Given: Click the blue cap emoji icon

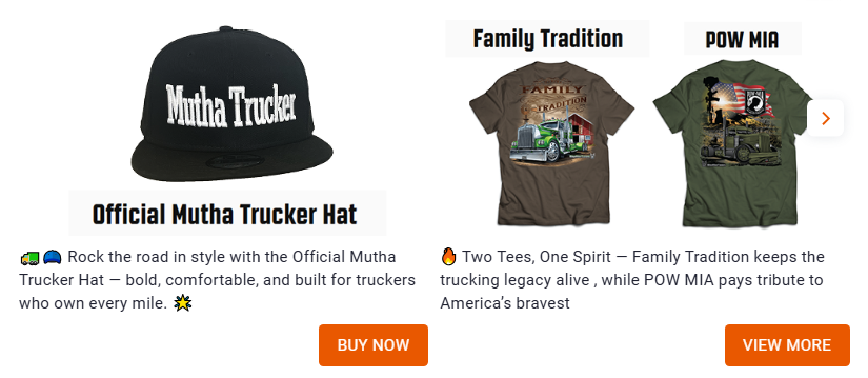Looking at the screenshot, I should [x=52, y=257].
